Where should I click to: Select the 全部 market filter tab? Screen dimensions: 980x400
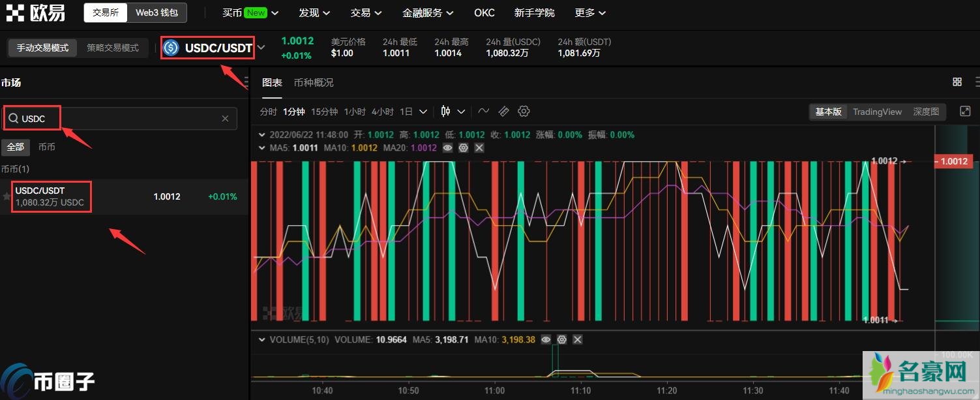[x=15, y=147]
